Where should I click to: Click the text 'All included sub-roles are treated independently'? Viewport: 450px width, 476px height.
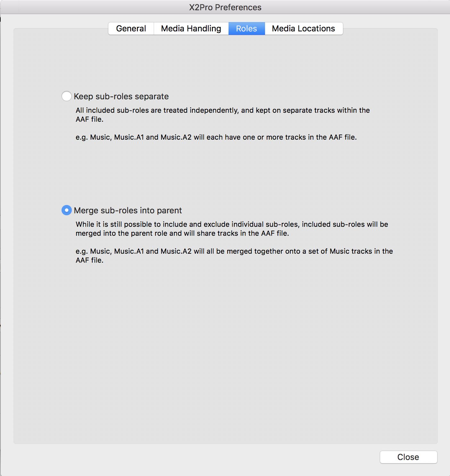[x=157, y=110]
